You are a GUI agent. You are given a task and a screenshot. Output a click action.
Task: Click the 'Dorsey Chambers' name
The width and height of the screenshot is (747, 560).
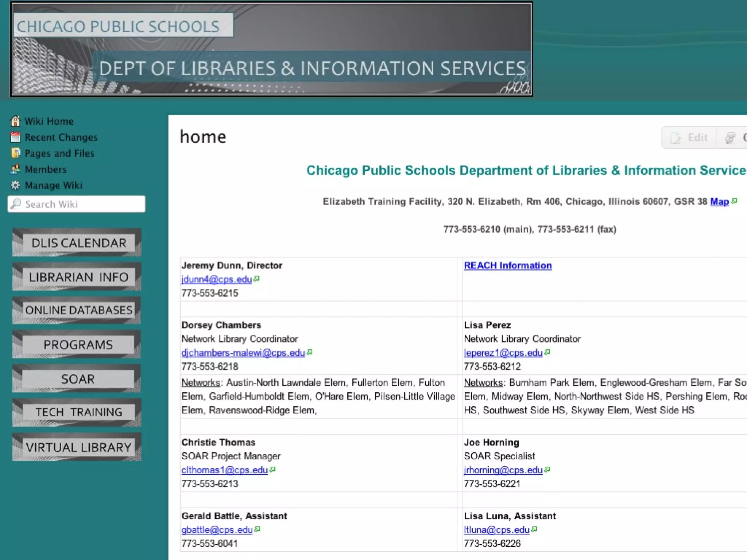pos(221,325)
